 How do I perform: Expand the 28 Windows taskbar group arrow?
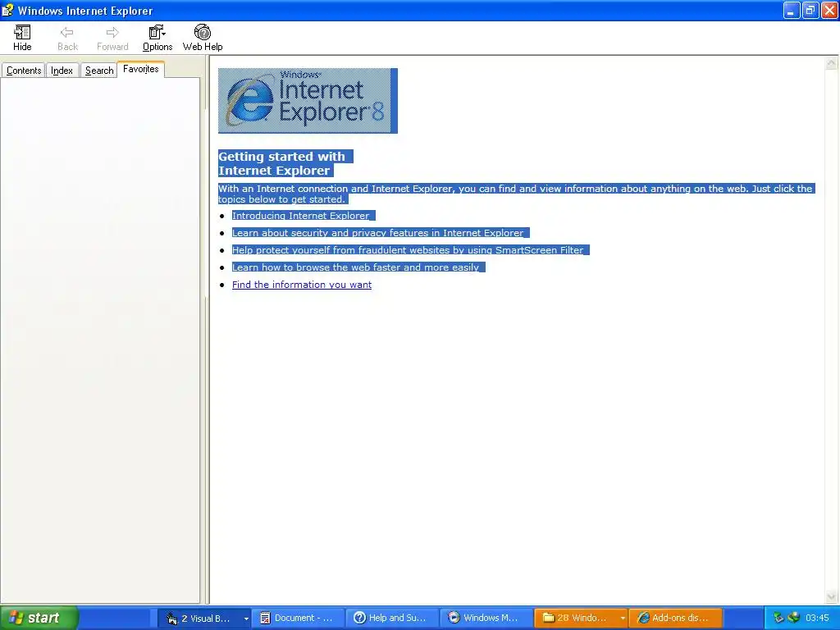pos(623,619)
